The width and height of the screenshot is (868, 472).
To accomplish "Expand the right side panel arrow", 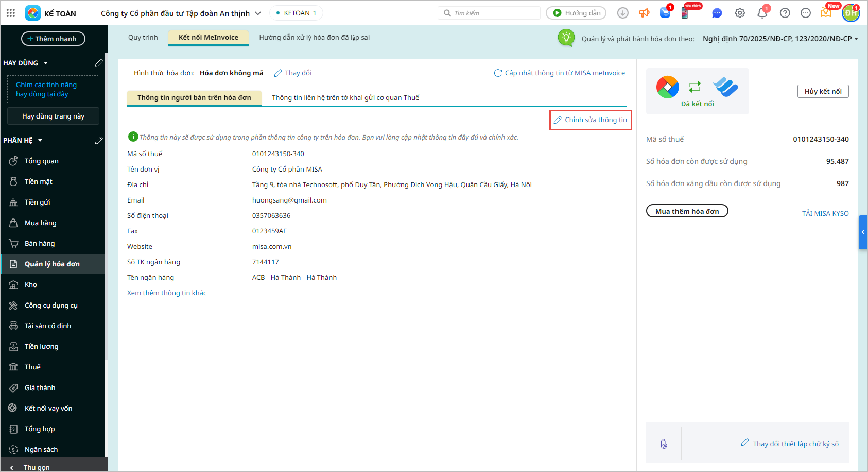I will (x=863, y=232).
